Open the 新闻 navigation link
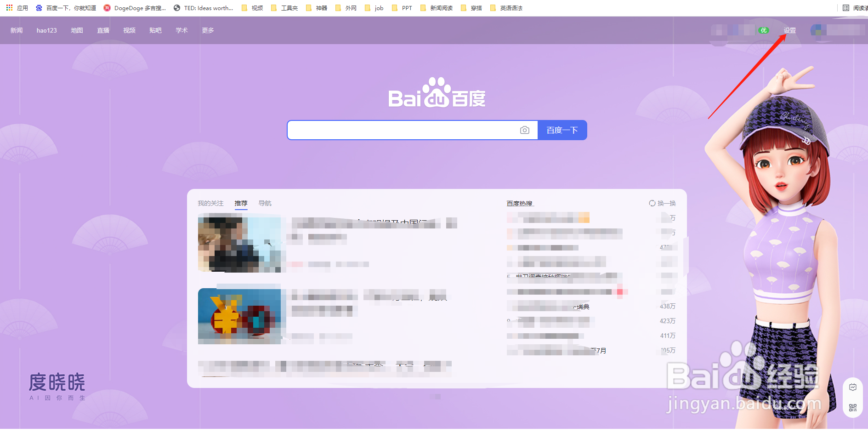Viewport: 868px width, 433px height. [17, 30]
